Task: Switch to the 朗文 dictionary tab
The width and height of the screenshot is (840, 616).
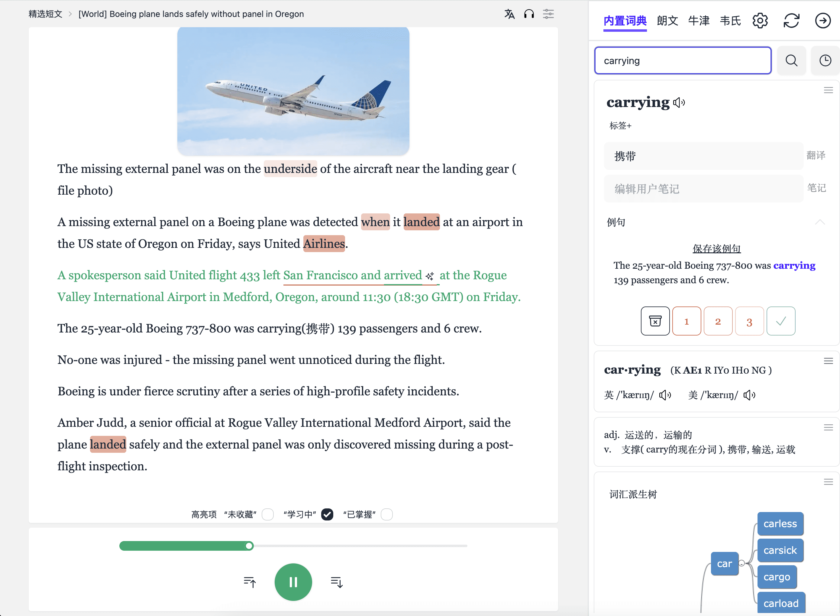Action: [x=667, y=21]
